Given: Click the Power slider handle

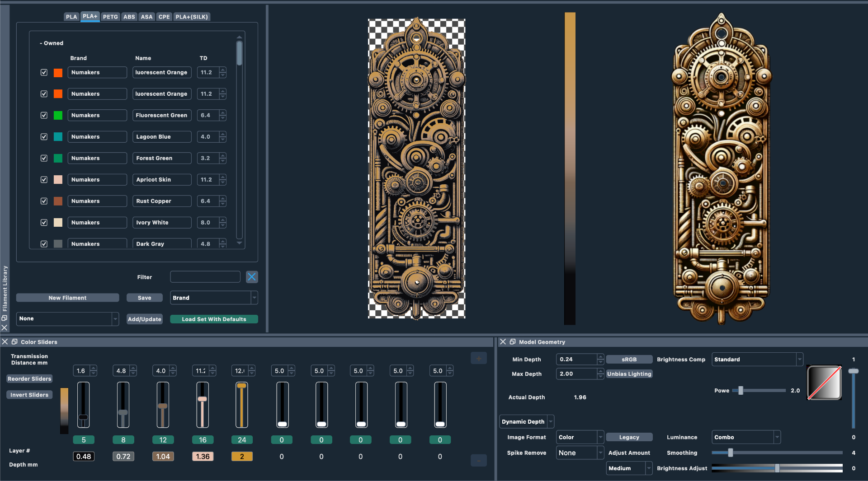Looking at the screenshot, I should click(x=741, y=391).
